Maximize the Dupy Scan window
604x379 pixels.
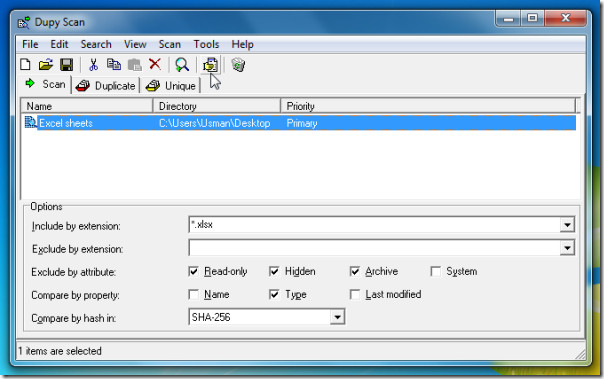click(x=532, y=18)
